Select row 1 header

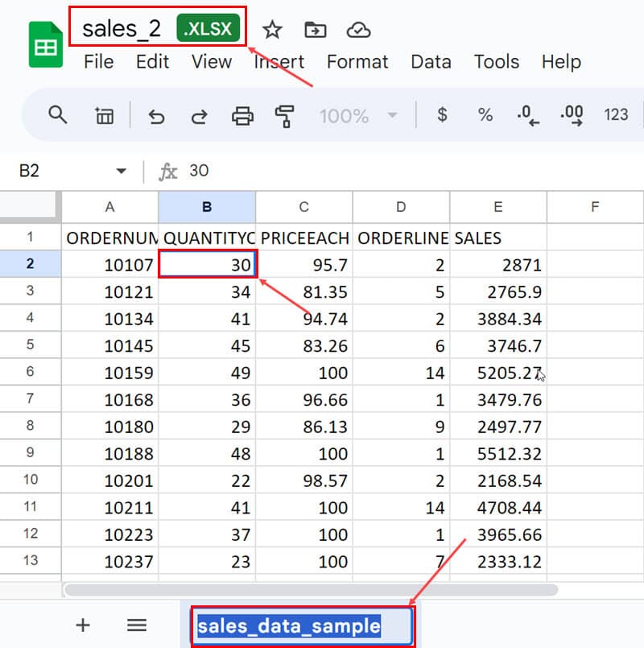point(30,237)
